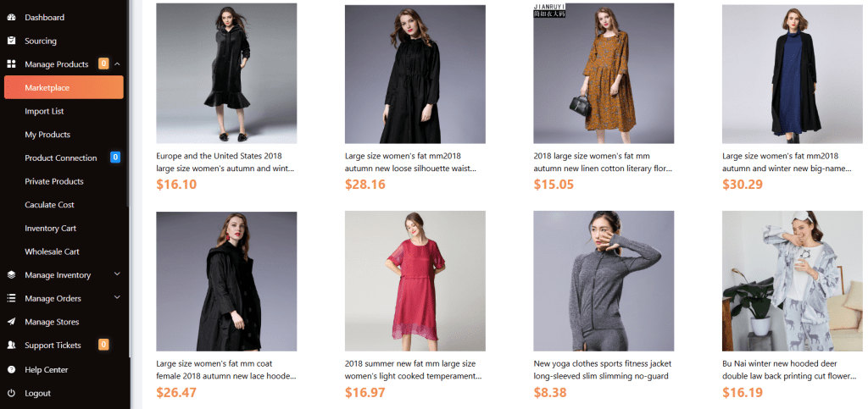
Task: Click the Manage Orders list icon
Action: (x=11, y=298)
